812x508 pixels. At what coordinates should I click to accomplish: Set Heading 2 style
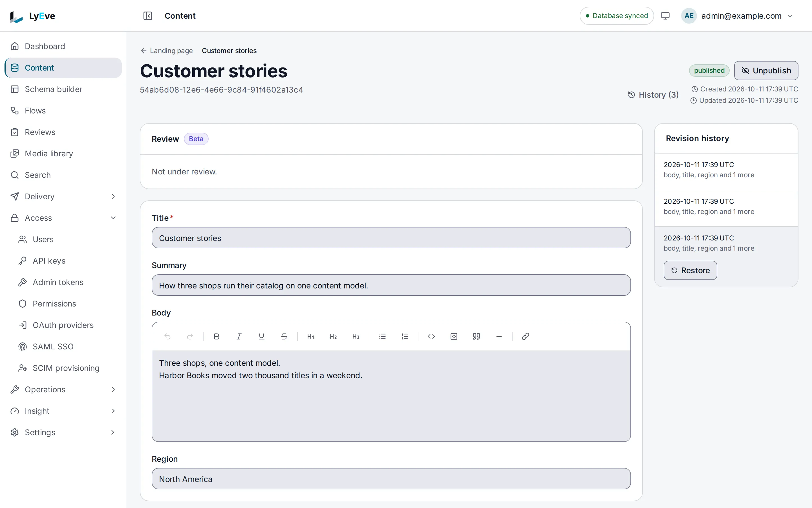(333, 336)
